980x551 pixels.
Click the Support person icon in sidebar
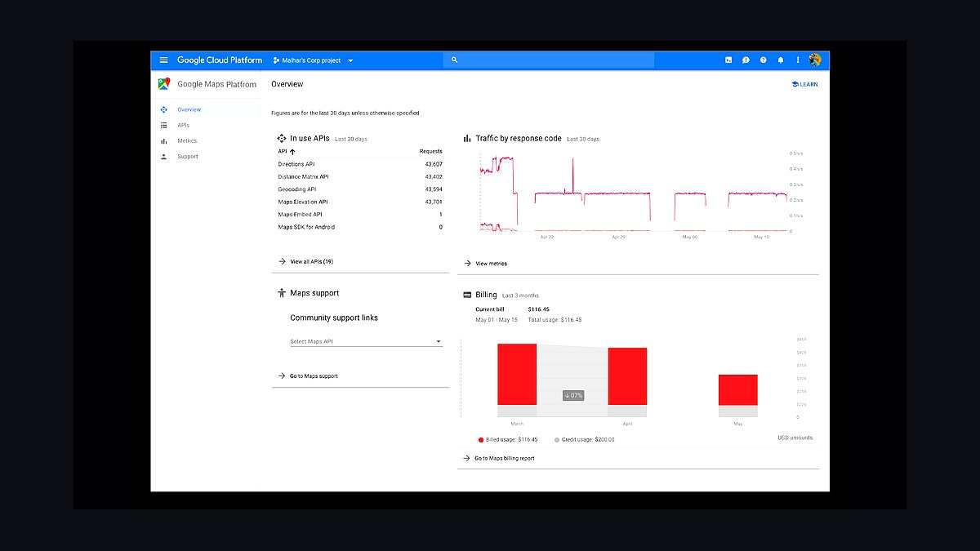click(x=164, y=157)
